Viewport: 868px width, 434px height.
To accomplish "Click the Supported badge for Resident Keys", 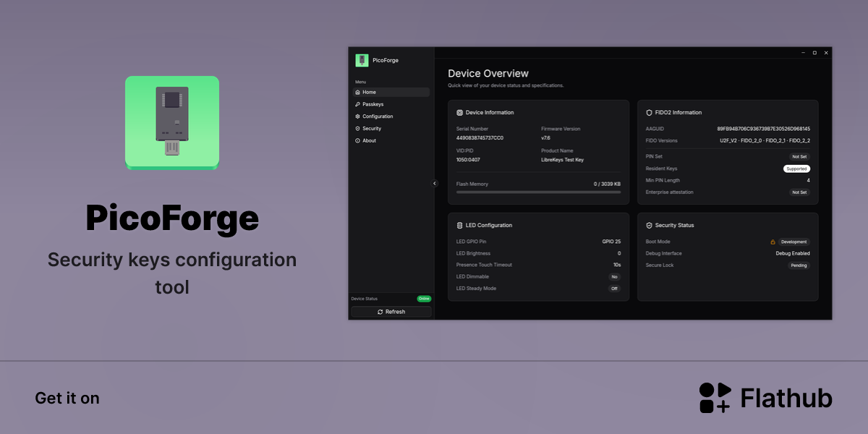I will (x=796, y=169).
